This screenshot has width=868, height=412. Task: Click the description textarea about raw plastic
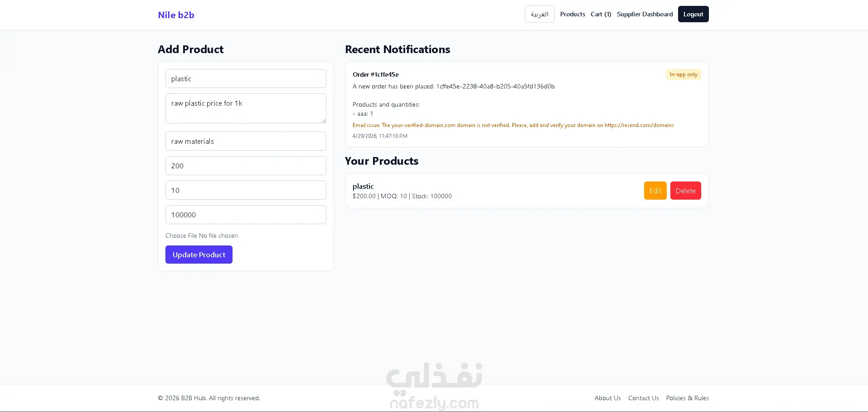coord(246,108)
